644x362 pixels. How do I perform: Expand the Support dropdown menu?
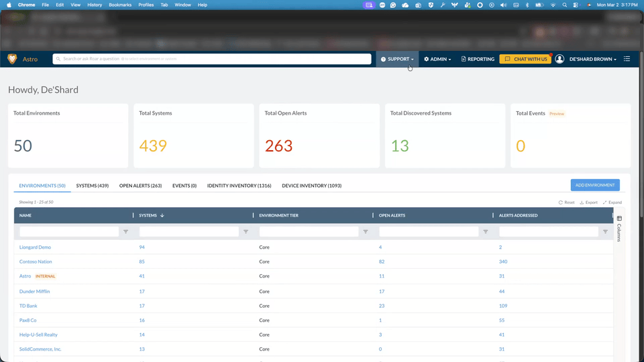tap(397, 59)
